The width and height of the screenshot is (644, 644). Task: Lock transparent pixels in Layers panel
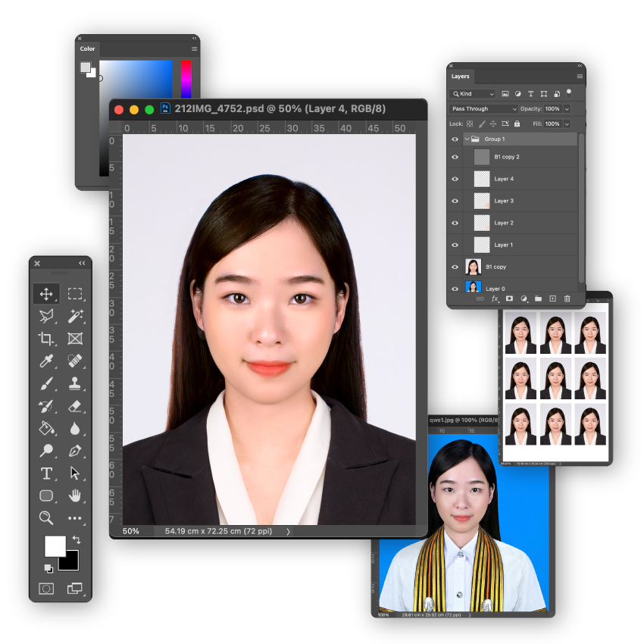470,123
